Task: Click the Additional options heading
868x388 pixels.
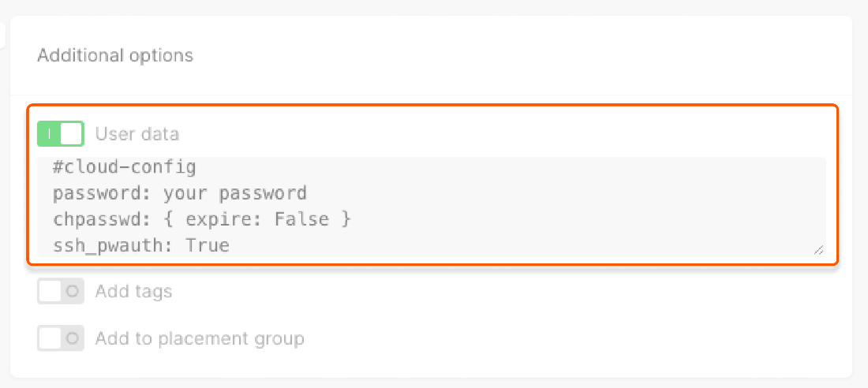Action: (115, 56)
